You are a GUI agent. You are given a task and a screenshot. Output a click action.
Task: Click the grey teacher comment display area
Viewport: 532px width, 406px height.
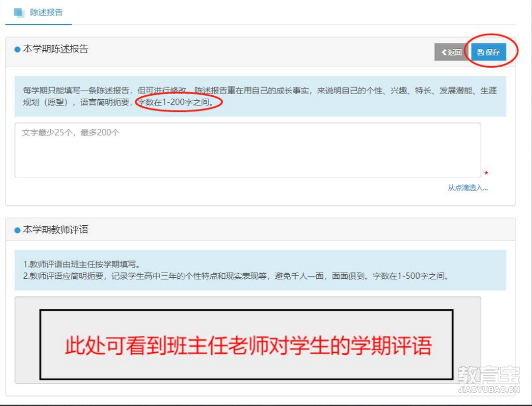coord(248,340)
